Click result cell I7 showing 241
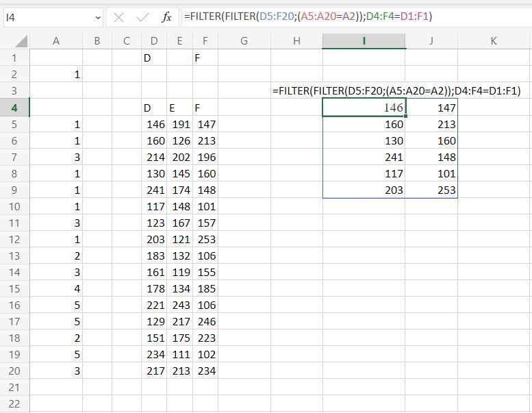The width and height of the screenshot is (532, 413). (x=364, y=157)
